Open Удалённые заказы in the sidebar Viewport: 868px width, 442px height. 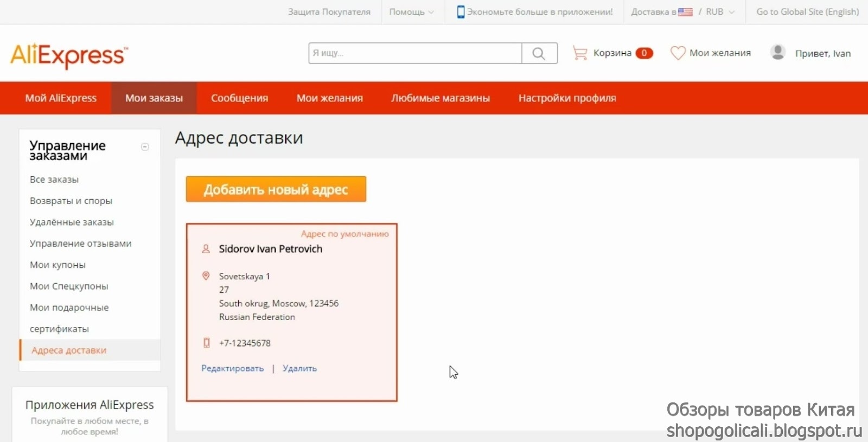[x=72, y=222]
